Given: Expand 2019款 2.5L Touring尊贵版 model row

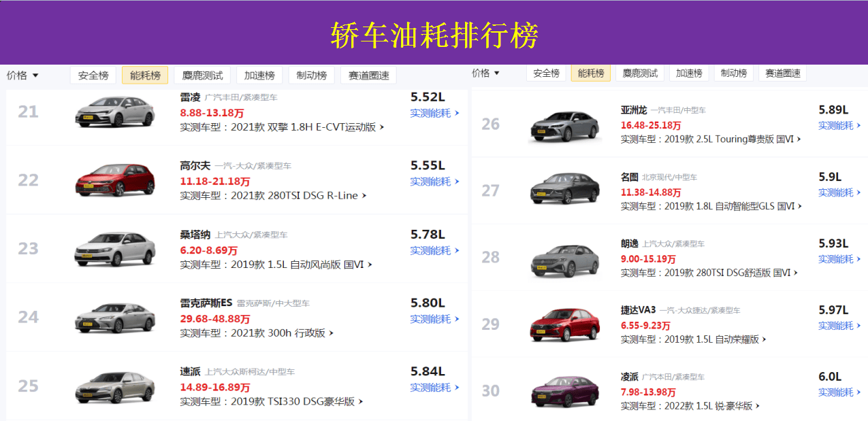Looking at the screenshot, I should [x=710, y=139].
